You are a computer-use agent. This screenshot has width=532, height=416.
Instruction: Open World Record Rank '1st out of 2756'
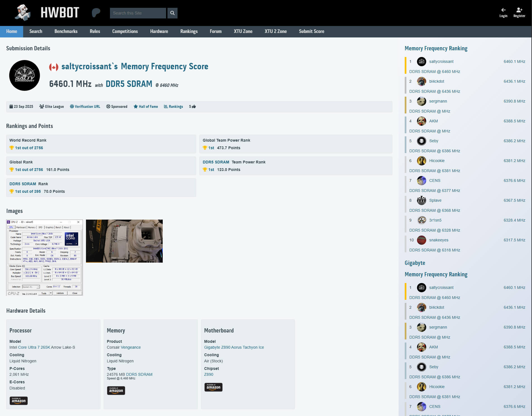click(29, 148)
